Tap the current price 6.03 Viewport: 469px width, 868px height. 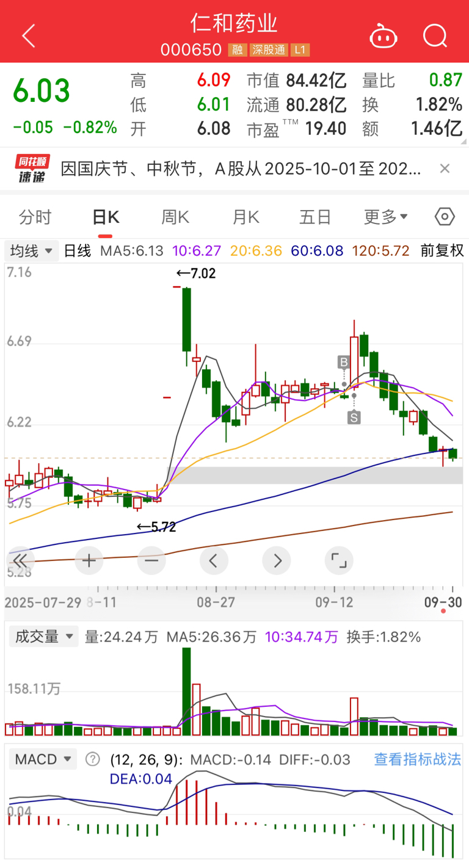tap(42, 91)
